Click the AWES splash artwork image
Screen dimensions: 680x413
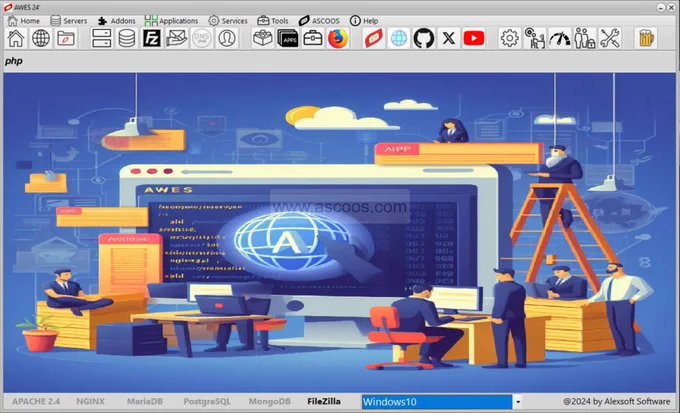click(x=340, y=233)
